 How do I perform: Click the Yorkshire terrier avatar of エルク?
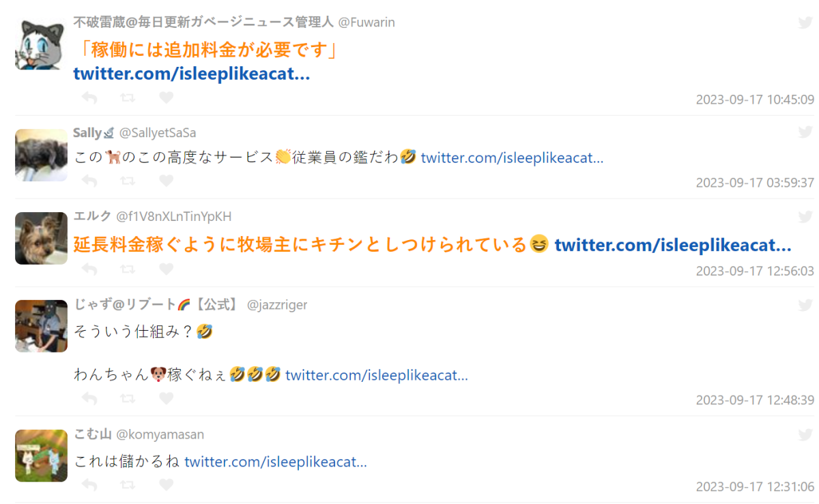(x=41, y=238)
